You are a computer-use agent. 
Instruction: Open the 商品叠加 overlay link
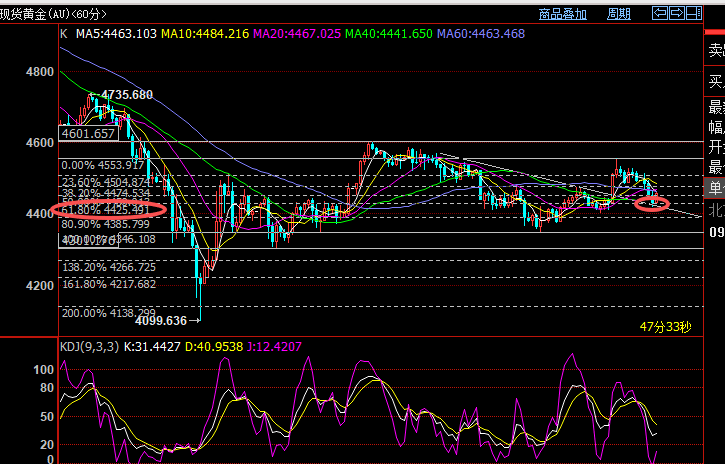(563, 14)
